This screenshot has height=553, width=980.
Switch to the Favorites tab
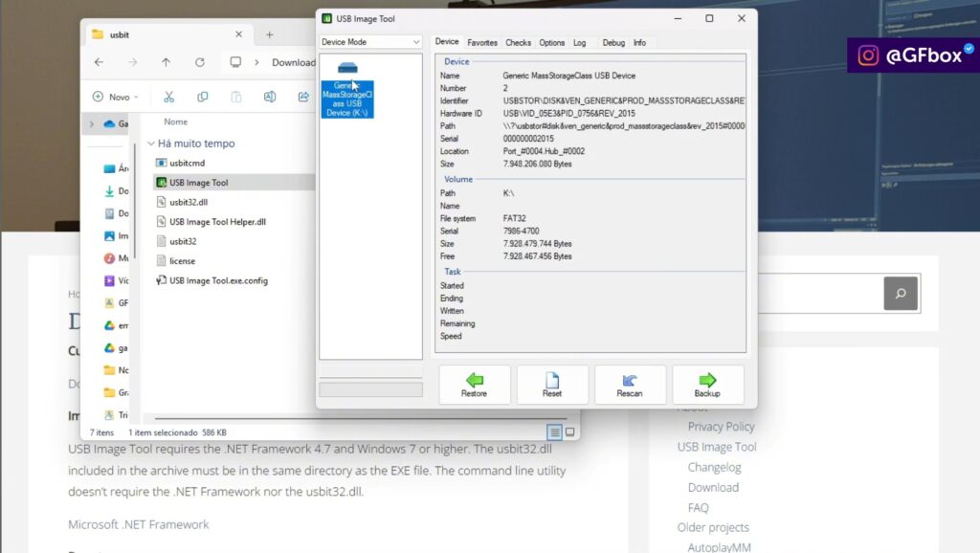pos(482,42)
